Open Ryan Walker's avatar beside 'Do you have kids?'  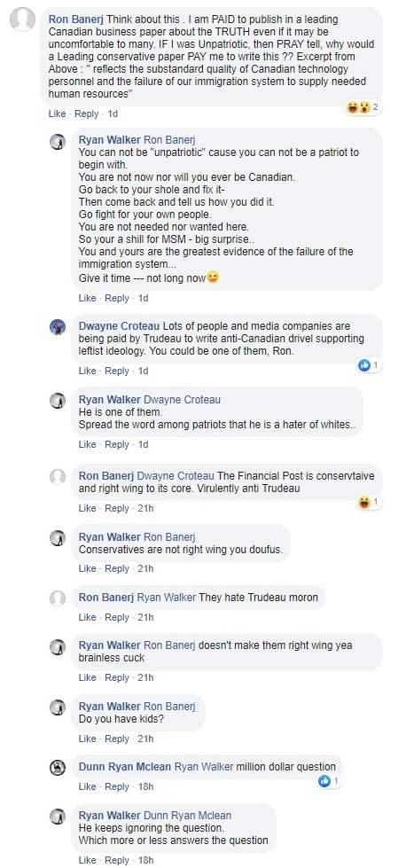58,707
